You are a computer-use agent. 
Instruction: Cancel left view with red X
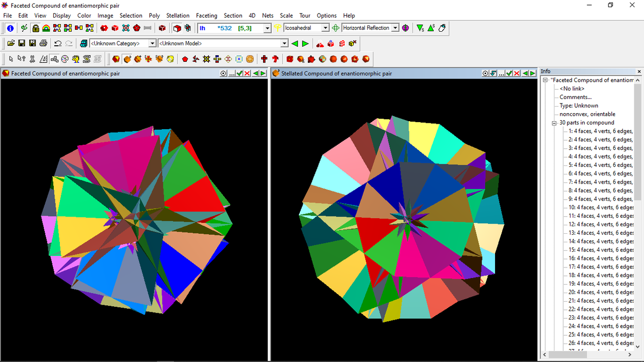pyautogui.click(x=247, y=73)
